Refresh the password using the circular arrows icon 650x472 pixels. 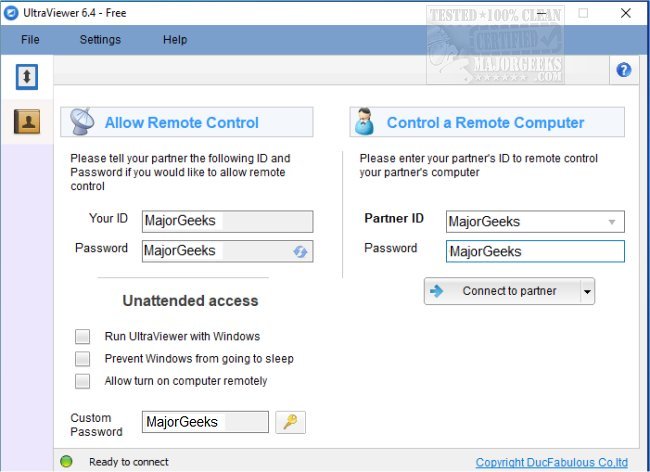coord(300,251)
